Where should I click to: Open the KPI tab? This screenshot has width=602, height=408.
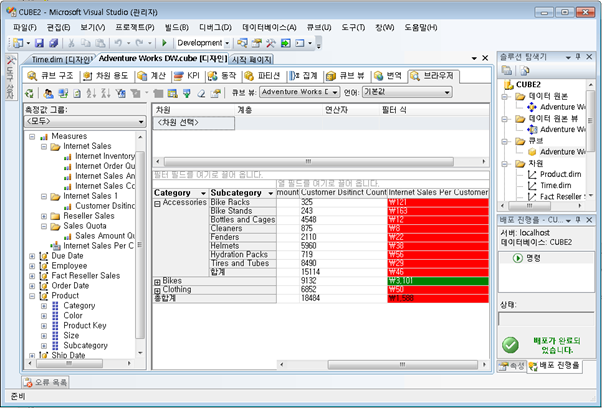pos(187,76)
